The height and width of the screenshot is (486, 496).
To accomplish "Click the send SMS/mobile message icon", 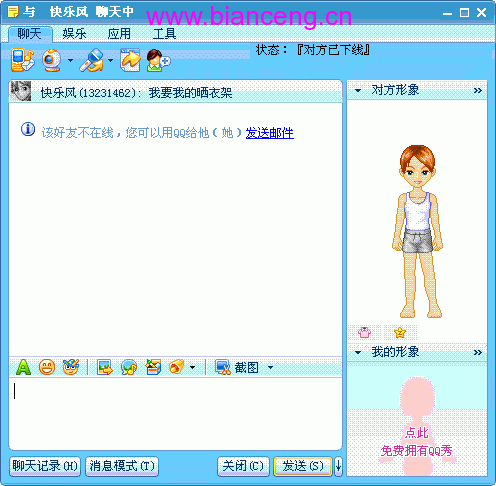I will coord(22,60).
